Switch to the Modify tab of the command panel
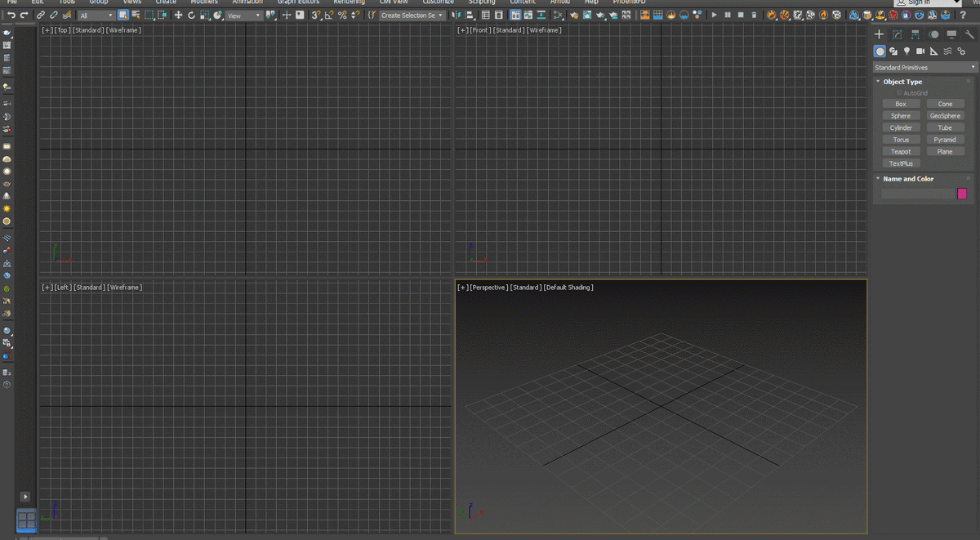980x540 pixels. (897, 34)
